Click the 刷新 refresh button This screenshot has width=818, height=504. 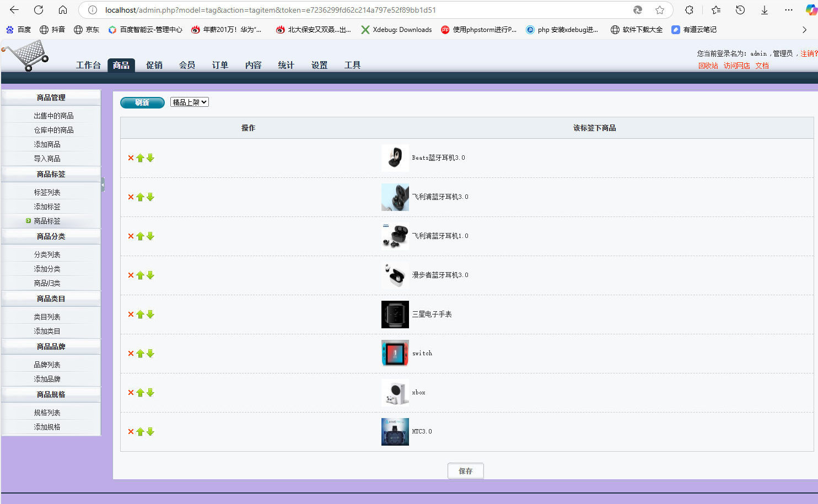[142, 102]
